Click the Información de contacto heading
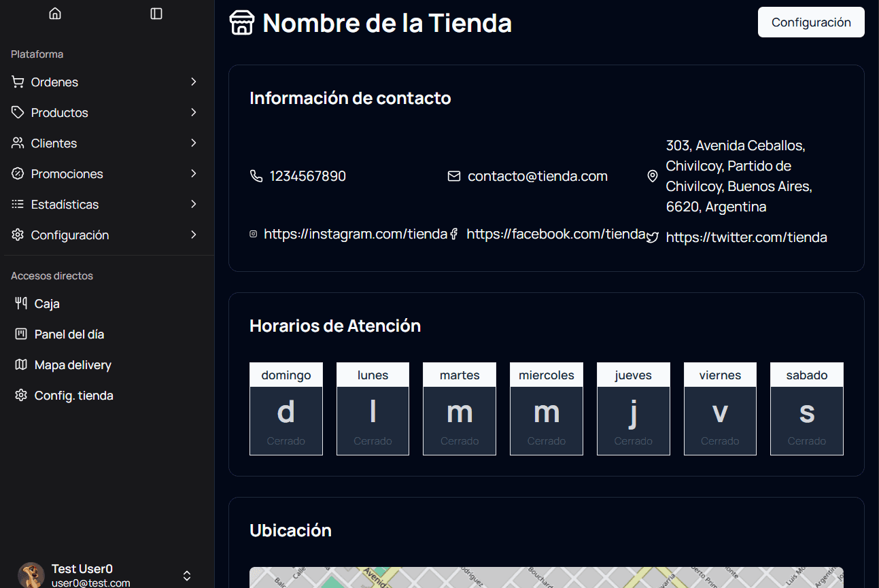The image size is (879, 588). coord(350,98)
